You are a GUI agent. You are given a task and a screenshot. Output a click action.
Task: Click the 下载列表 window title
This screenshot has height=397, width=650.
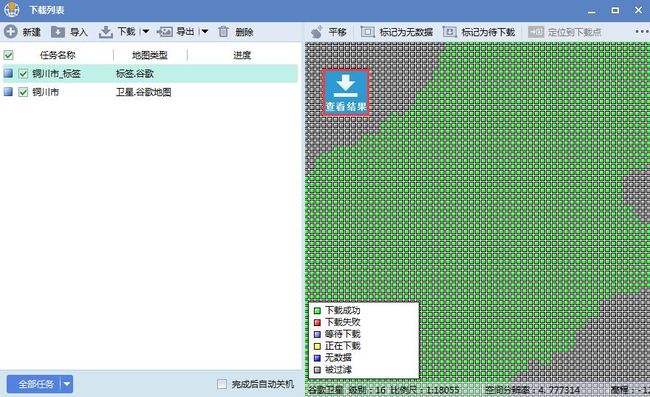click(46, 10)
